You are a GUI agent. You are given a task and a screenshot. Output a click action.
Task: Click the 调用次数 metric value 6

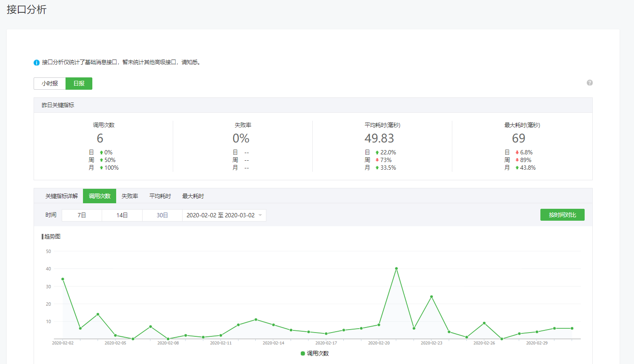pos(100,138)
